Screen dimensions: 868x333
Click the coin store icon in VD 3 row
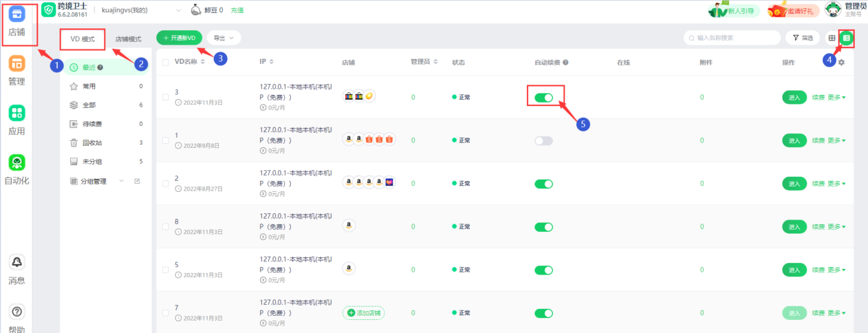click(x=369, y=96)
